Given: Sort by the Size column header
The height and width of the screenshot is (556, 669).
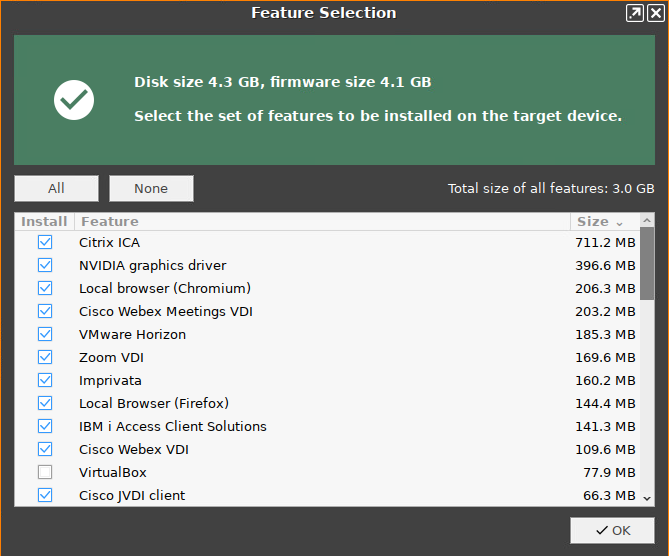Looking at the screenshot, I should coord(600,221).
